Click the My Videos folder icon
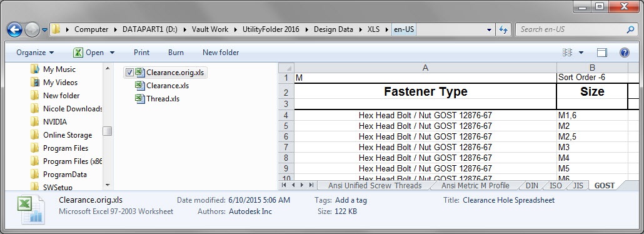 click(35, 82)
